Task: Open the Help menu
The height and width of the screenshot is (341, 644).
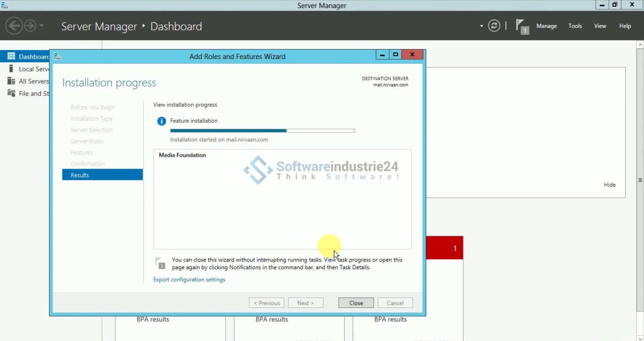Action: click(625, 26)
